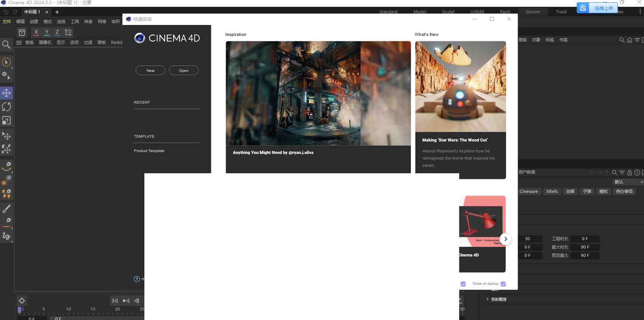Pick the paint brush tool
This screenshot has height=320, width=644.
pos(6,208)
